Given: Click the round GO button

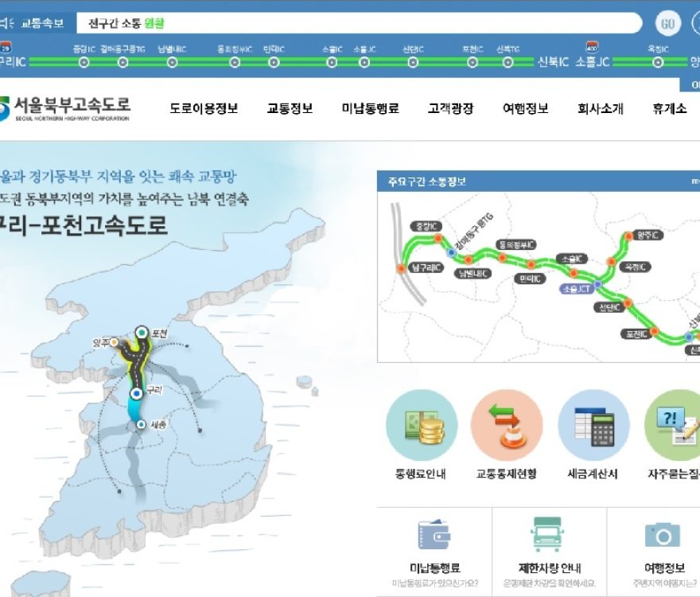Looking at the screenshot, I should [x=668, y=23].
